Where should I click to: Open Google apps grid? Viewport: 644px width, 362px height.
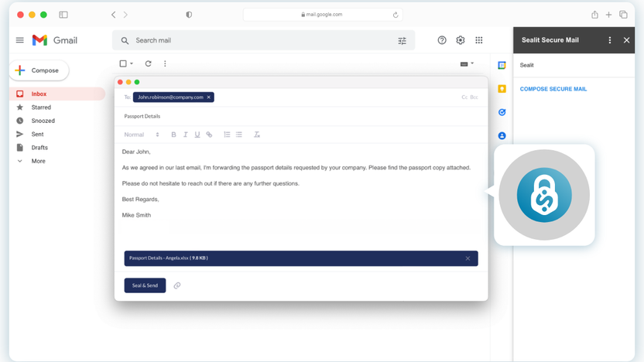479,40
